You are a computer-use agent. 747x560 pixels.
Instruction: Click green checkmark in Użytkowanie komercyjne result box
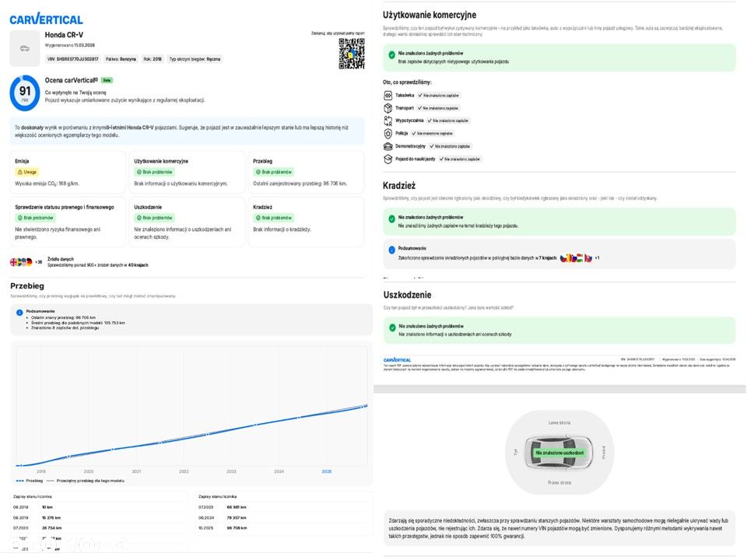coord(391,54)
